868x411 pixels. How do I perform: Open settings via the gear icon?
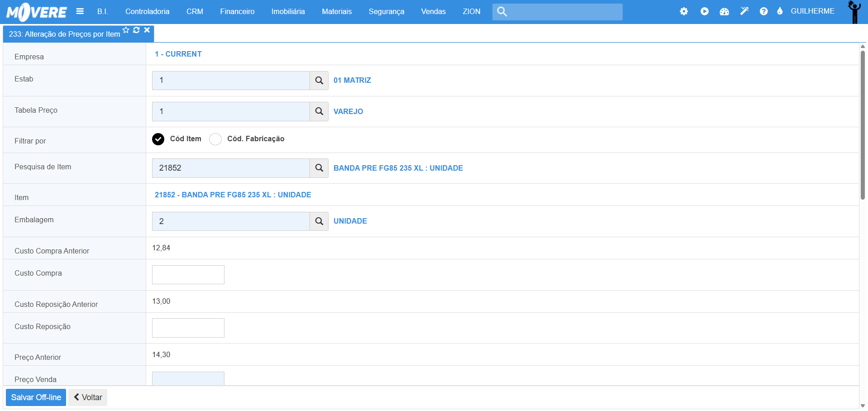pyautogui.click(x=684, y=11)
